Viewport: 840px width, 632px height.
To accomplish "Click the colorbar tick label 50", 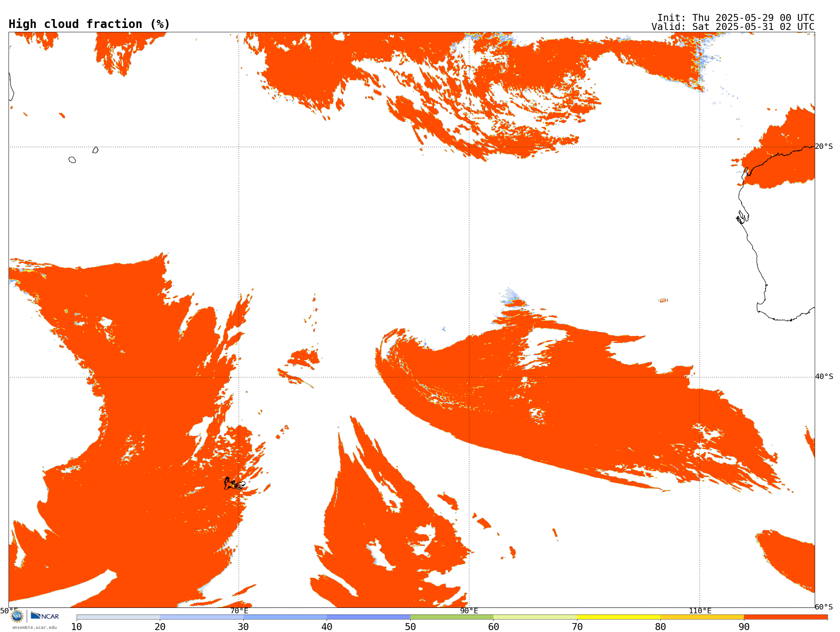I will pos(410,627).
